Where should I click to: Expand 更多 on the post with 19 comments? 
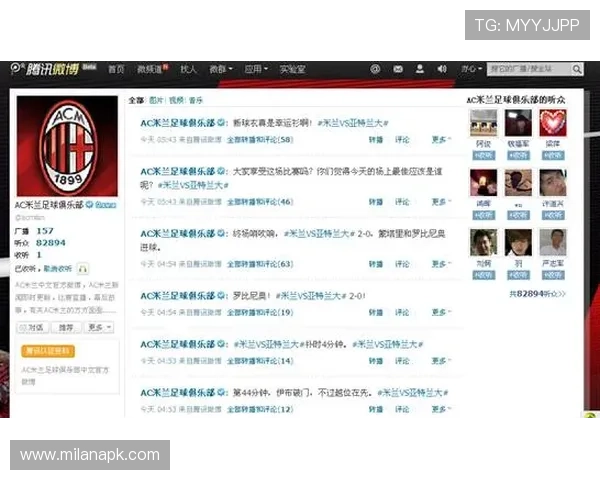pos(441,312)
